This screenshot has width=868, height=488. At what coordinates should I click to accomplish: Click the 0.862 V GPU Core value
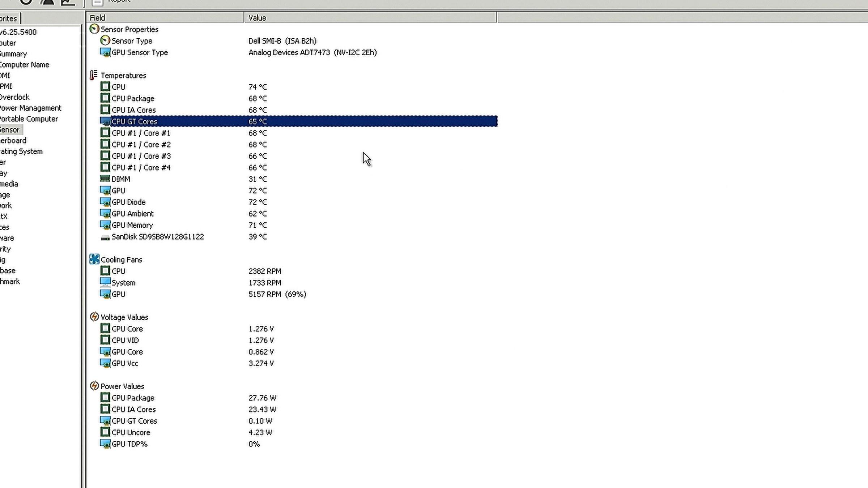(x=261, y=352)
